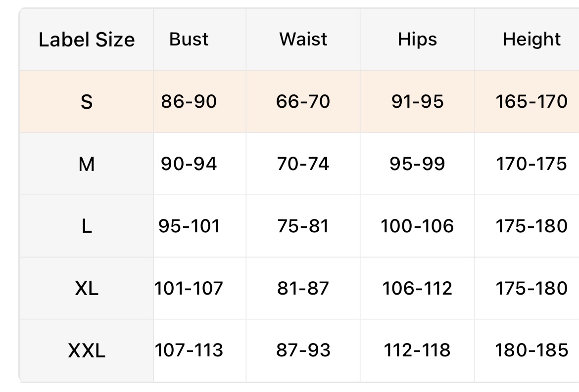This screenshot has width=579, height=392.
Task: Click the 101-107 bust cell
Action: [189, 288]
